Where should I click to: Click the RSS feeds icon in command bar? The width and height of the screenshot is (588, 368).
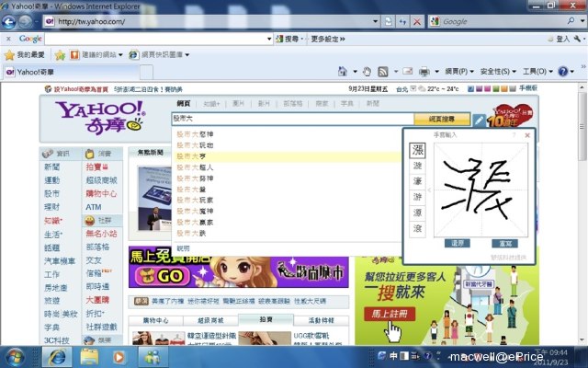pyautogui.click(x=382, y=72)
